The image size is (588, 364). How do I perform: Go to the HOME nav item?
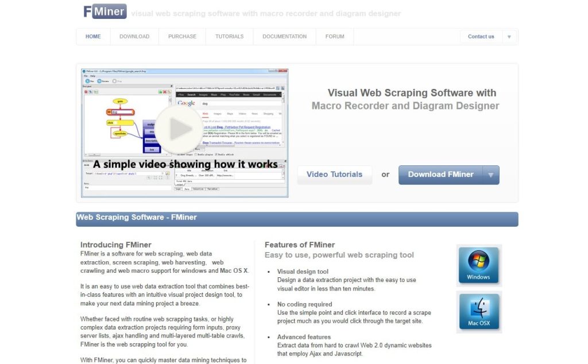[x=93, y=37]
